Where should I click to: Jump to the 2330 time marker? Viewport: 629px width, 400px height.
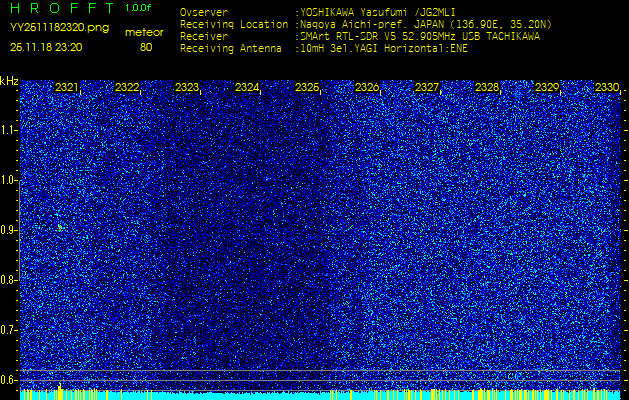tap(606, 88)
